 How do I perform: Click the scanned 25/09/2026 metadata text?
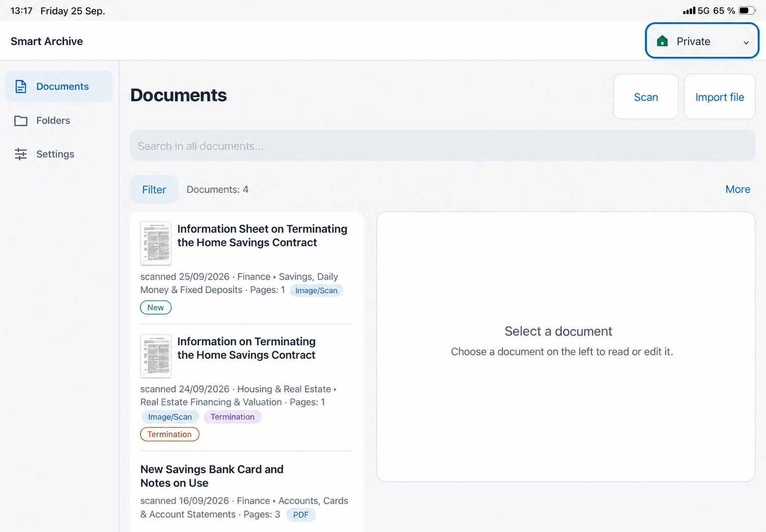tap(239, 284)
